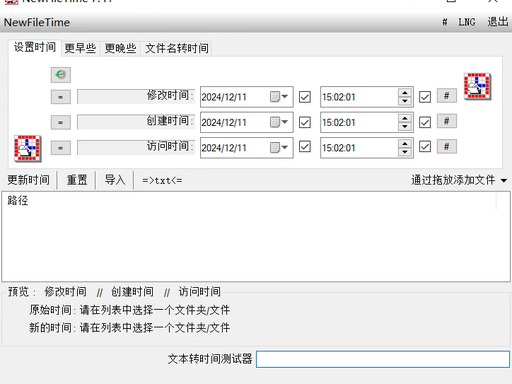
Task: Increase the 创建时间 time with the up arrow
Action: tap(405, 118)
